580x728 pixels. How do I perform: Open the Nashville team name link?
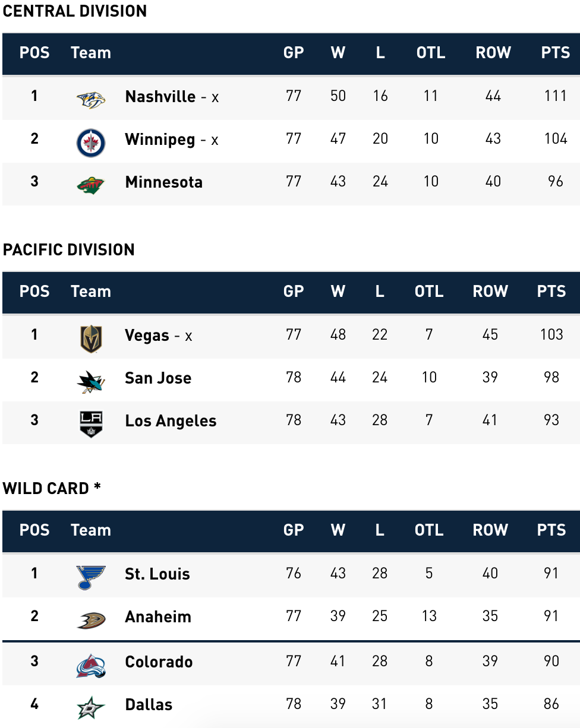(160, 96)
